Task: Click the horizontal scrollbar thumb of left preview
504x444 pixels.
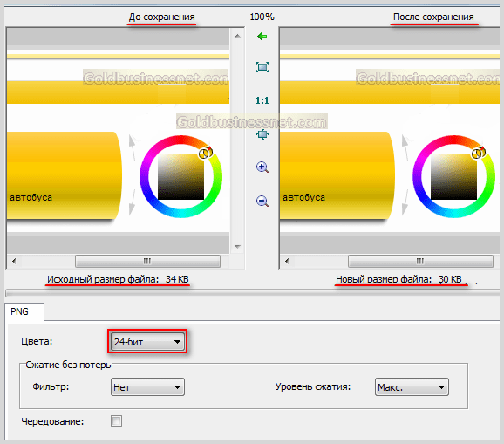Action: 147,261
